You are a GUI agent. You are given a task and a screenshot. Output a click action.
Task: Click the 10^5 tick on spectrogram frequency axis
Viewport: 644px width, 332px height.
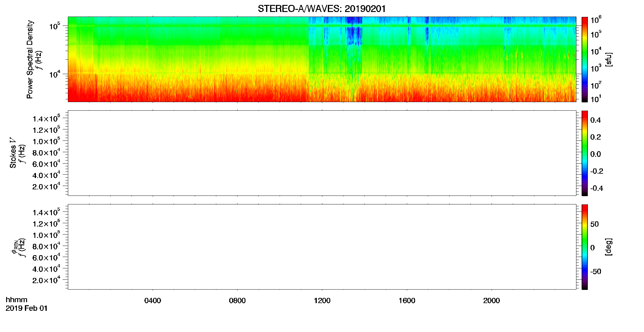[x=55, y=26]
